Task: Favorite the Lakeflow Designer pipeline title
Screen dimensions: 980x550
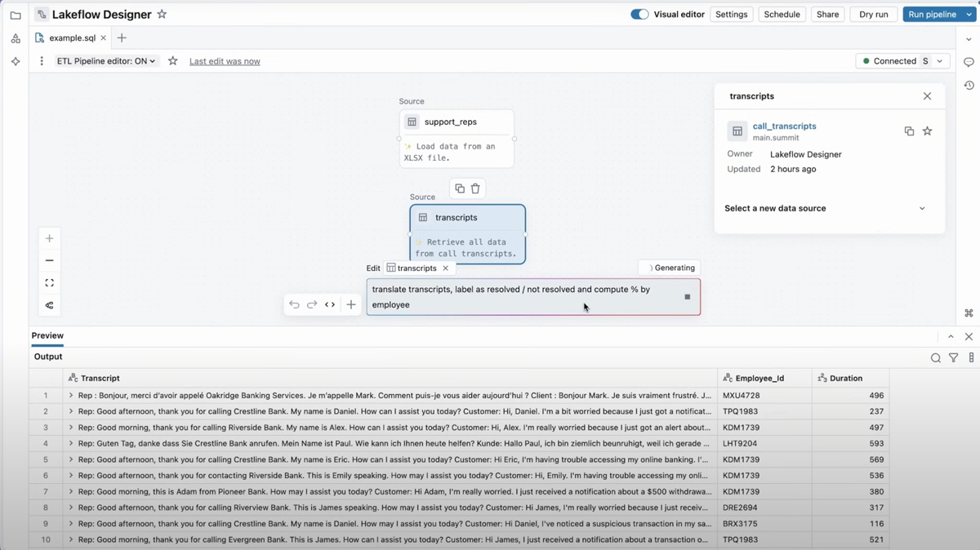Action: click(162, 15)
